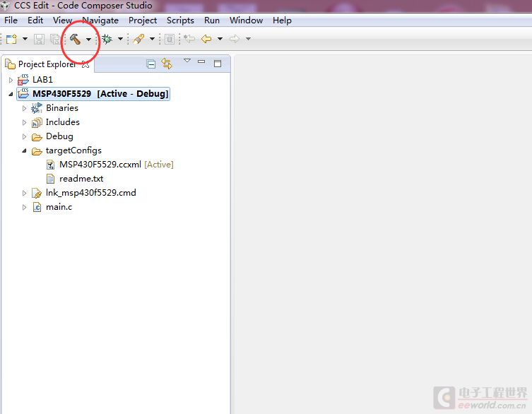Expand the Binaries node
The image size is (532, 414).
[24, 108]
